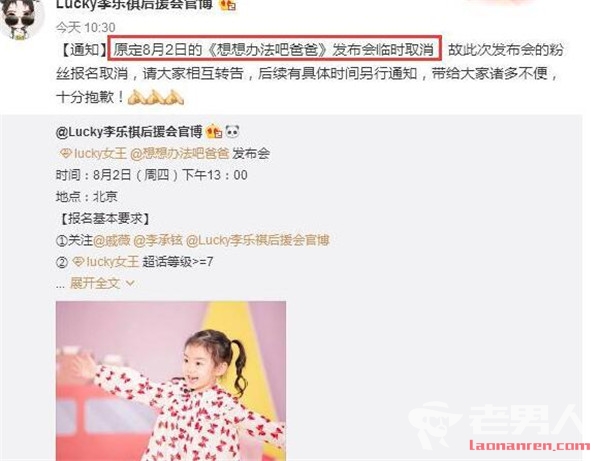This screenshot has height=461, width=600.
Task: Open the reposted @Lucky李乐祺后援会官博 username link
Action: pyautogui.click(x=129, y=132)
